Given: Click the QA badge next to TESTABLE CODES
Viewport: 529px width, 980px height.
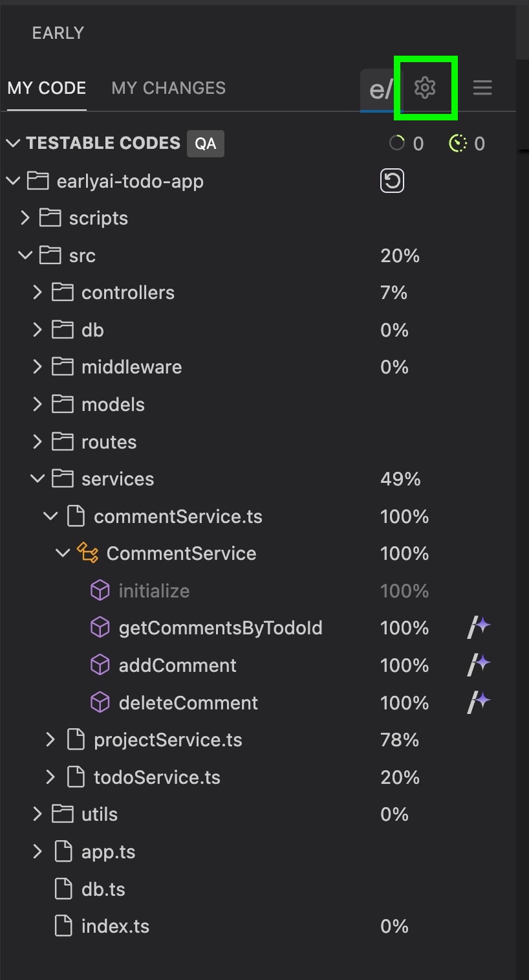Looking at the screenshot, I should 205,143.
